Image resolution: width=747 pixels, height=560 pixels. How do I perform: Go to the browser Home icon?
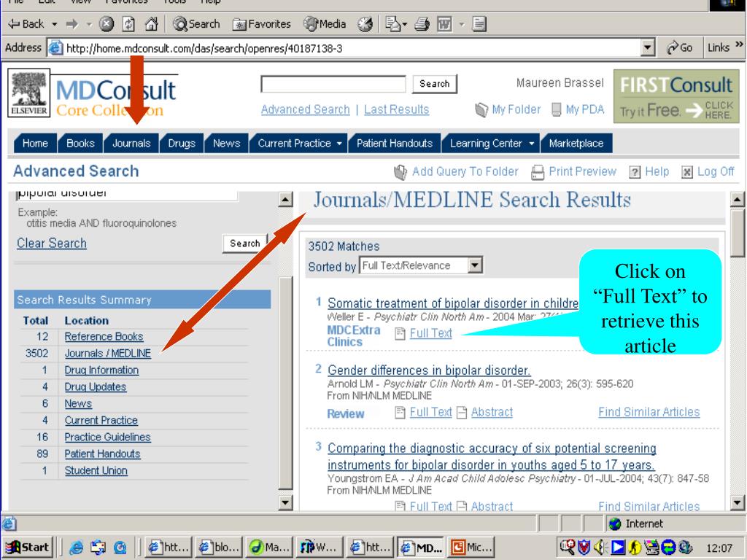(151, 24)
